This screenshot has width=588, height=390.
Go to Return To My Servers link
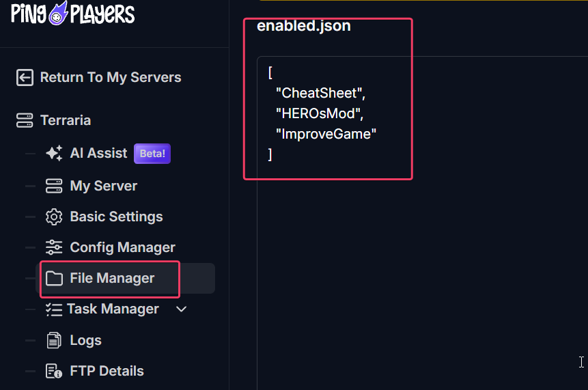coord(111,78)
